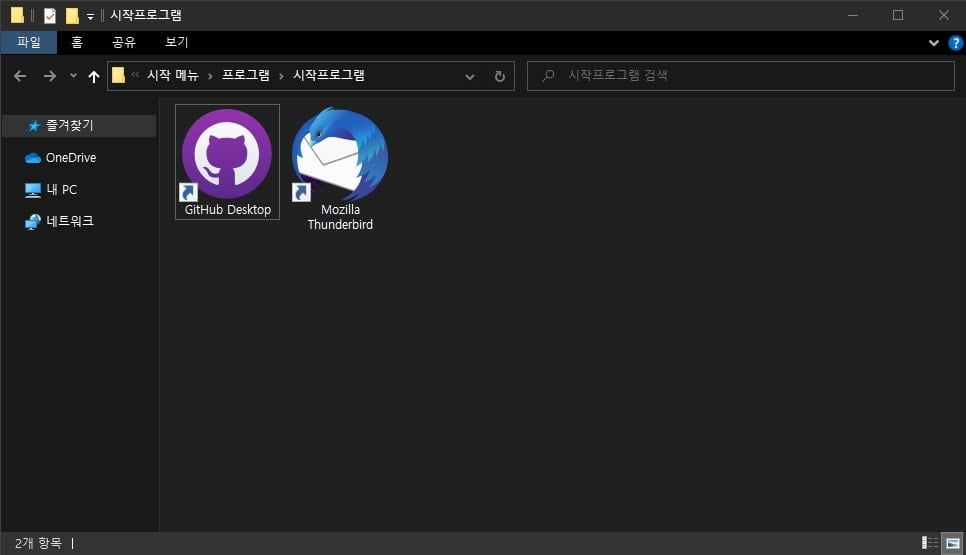Switch to large icons view in status bar
966x555 pixels.
tap(953, 543)
